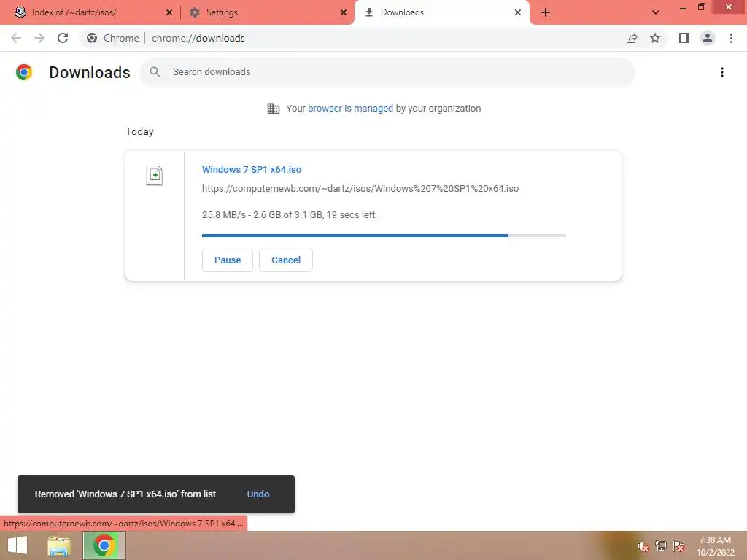Open the Windows Start button
747x560 pixels.
tap(18, 545)
